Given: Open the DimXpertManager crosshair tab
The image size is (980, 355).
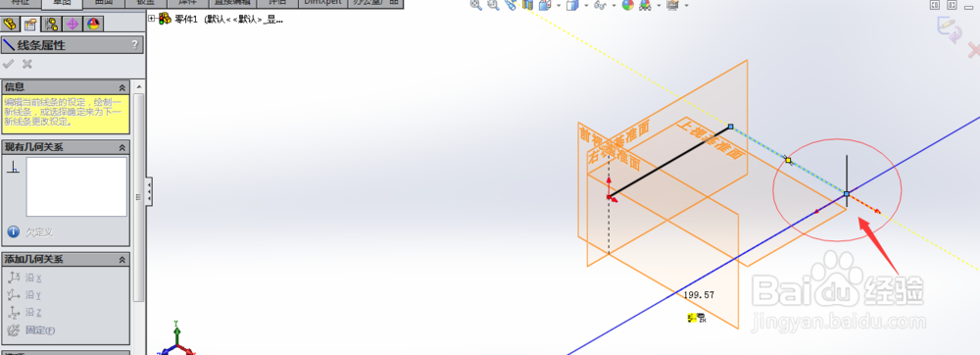Looking at the screenshot, I should pos(73,25).
